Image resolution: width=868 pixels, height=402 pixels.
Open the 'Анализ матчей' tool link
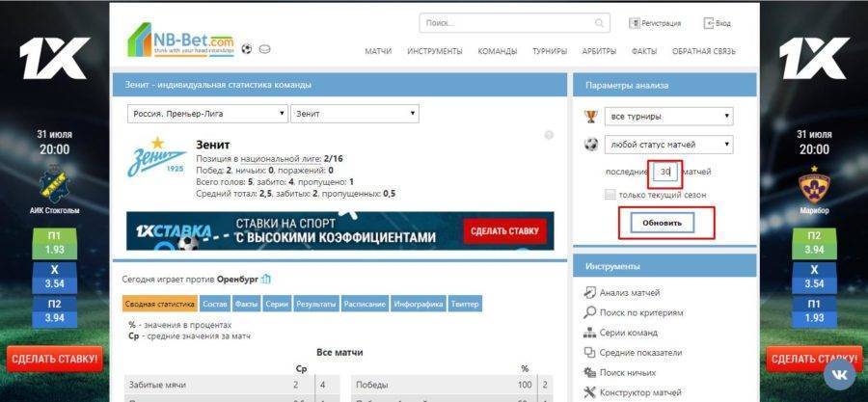(x=629, y=293)
